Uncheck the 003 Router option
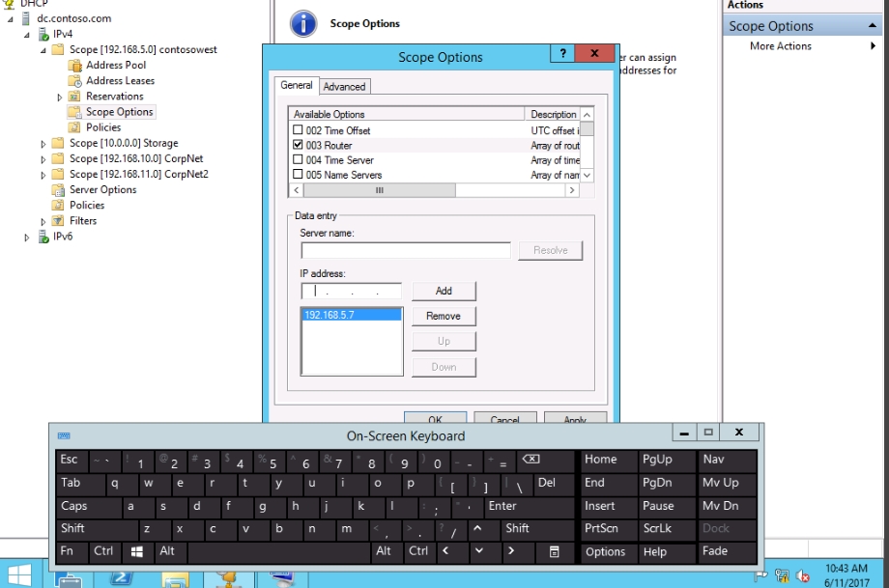Screen dimensions: 889x588 point(298,145)
